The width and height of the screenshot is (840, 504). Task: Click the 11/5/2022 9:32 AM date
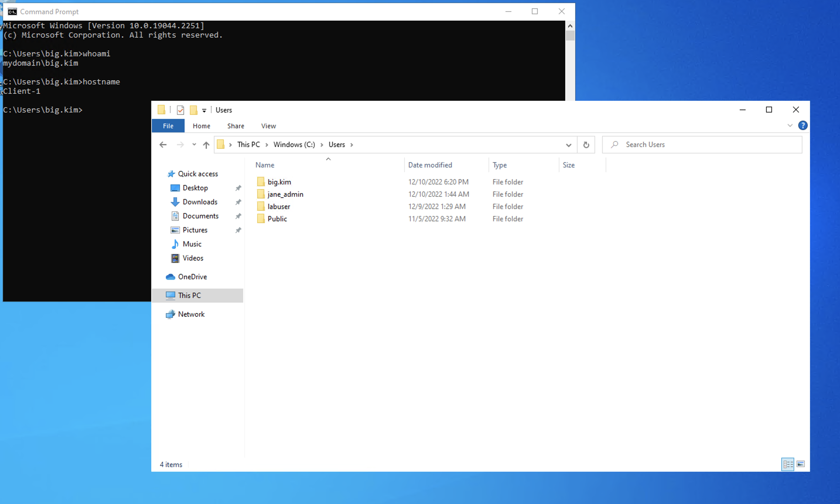pos(437,218)
